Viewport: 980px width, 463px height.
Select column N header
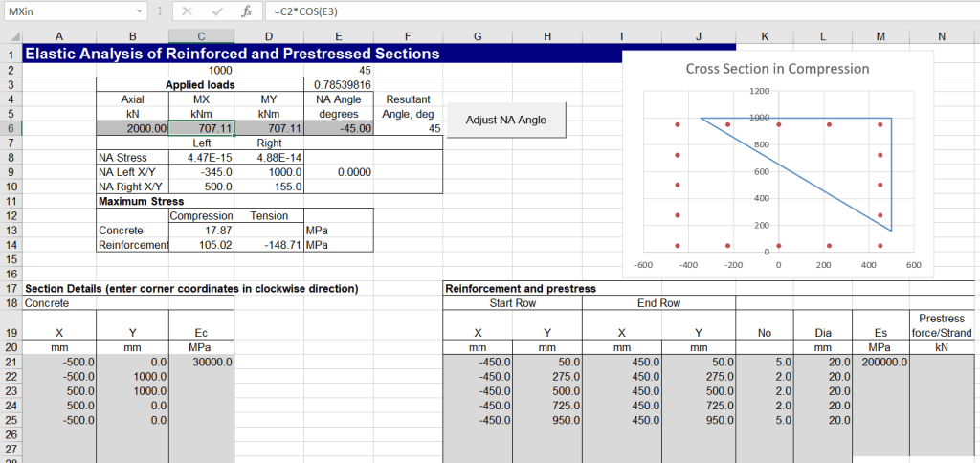942,36
